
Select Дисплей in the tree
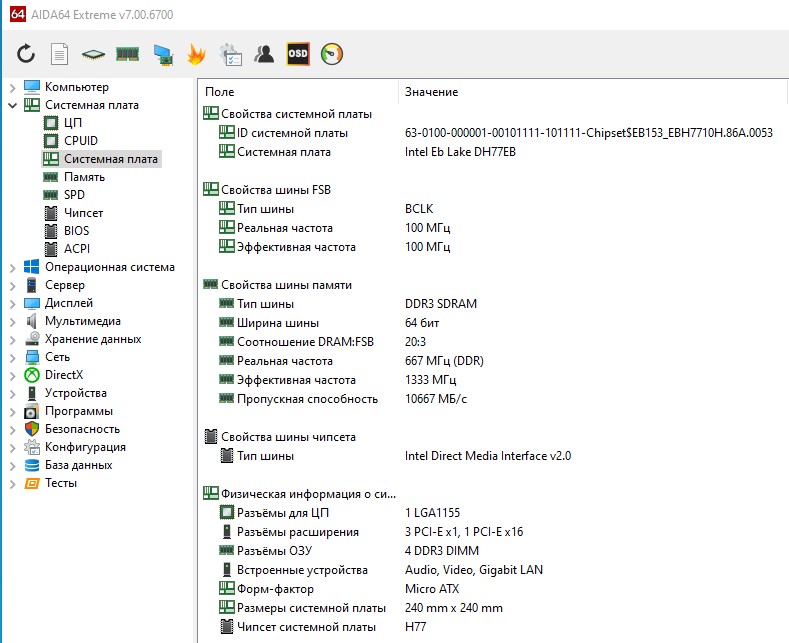(x=69, y=303)
